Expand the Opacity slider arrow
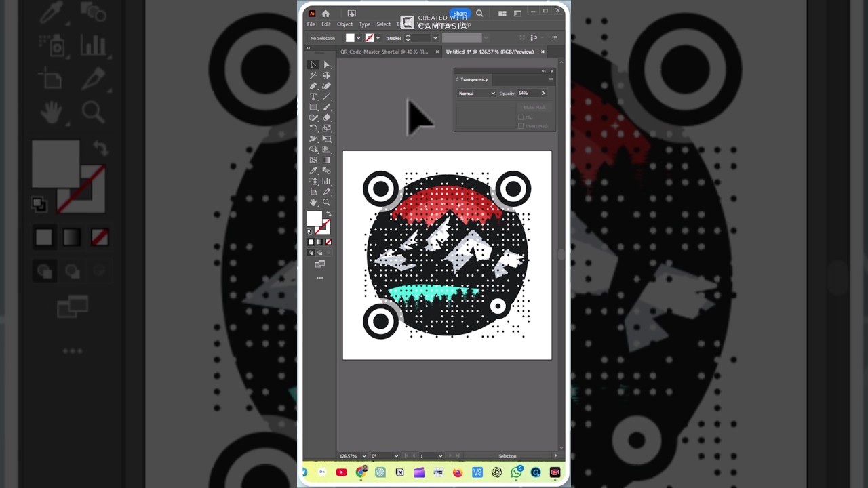868x488 pixels. point(542,93)
